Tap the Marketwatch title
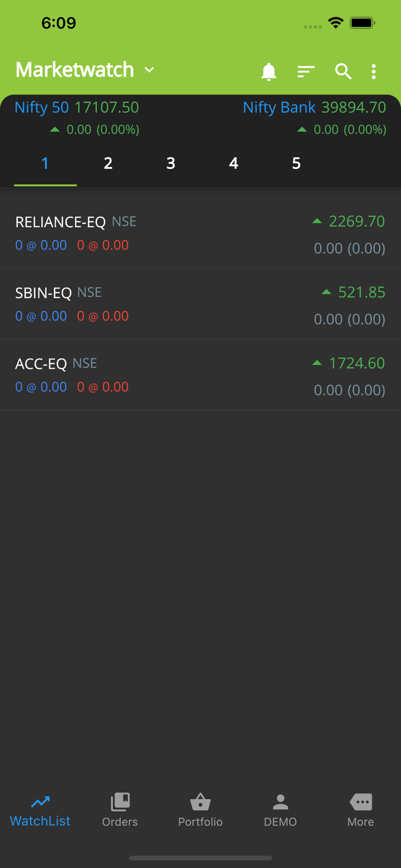The height and width of the screenshot is (868, 401). pos(75,70)
